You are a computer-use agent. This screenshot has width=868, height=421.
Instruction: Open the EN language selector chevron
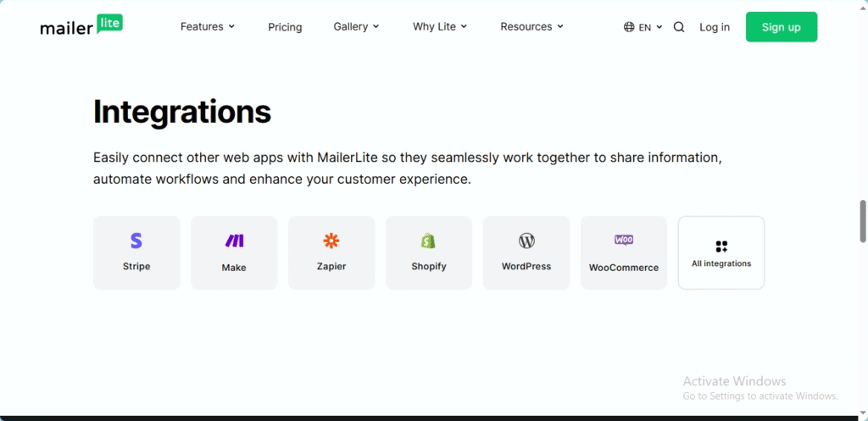click(659, 27)
